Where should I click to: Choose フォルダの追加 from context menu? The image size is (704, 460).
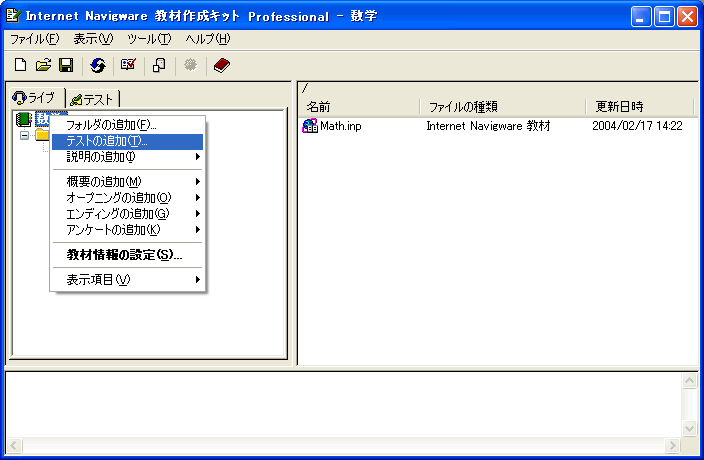tap(128, 125)
